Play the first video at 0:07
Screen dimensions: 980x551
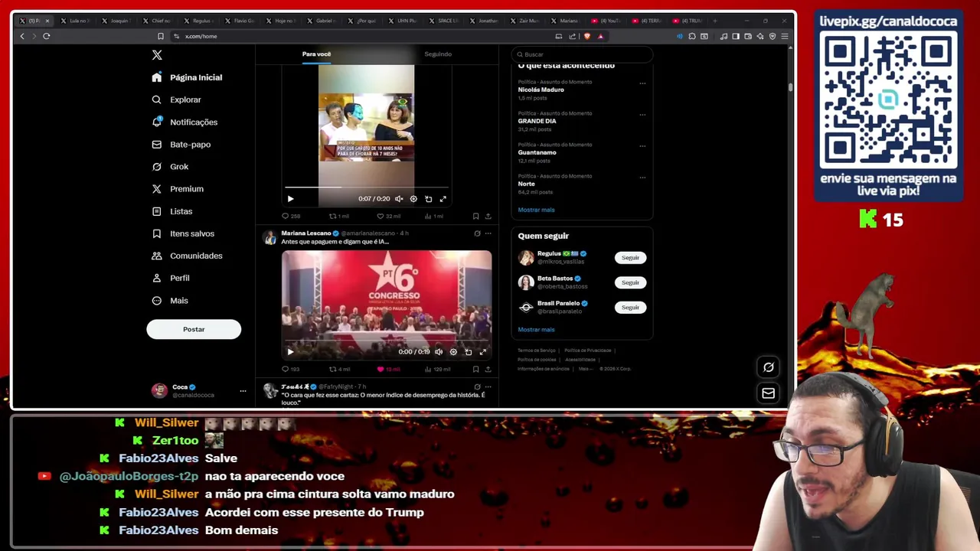point(290,199)
